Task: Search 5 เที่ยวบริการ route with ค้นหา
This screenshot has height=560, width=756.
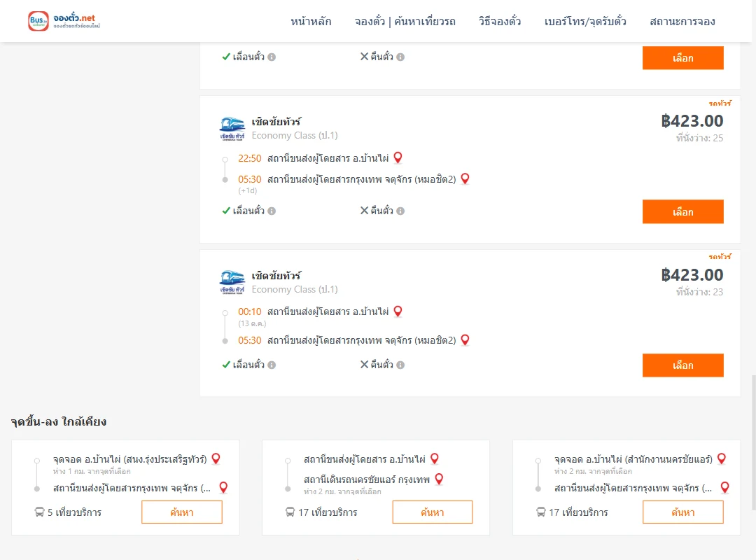Action: pos(182,512)
